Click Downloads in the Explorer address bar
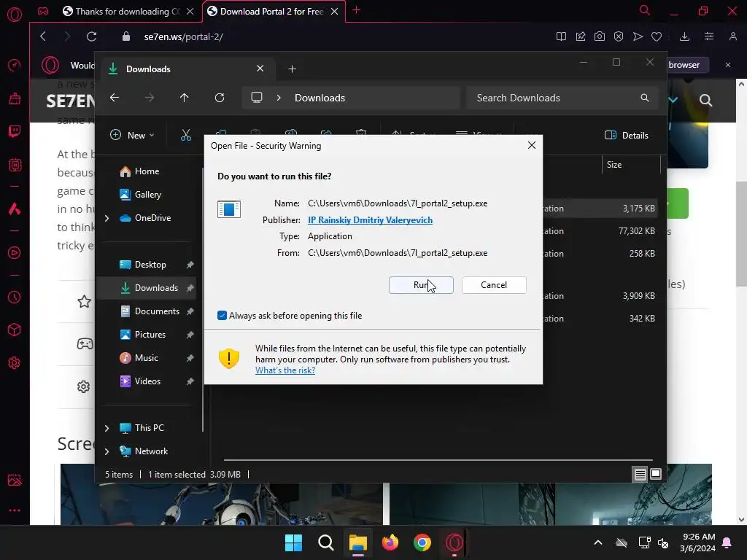The image size is (747, 560). tap(320, 98)
